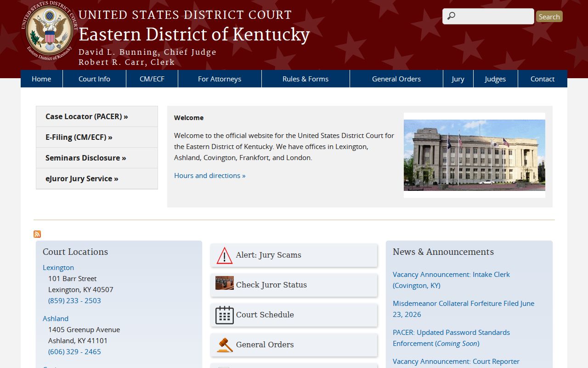The width and height of the screenshot is (588, 368).
Task: Follow the Hours and directions link
Action: (x=209, y=175)
